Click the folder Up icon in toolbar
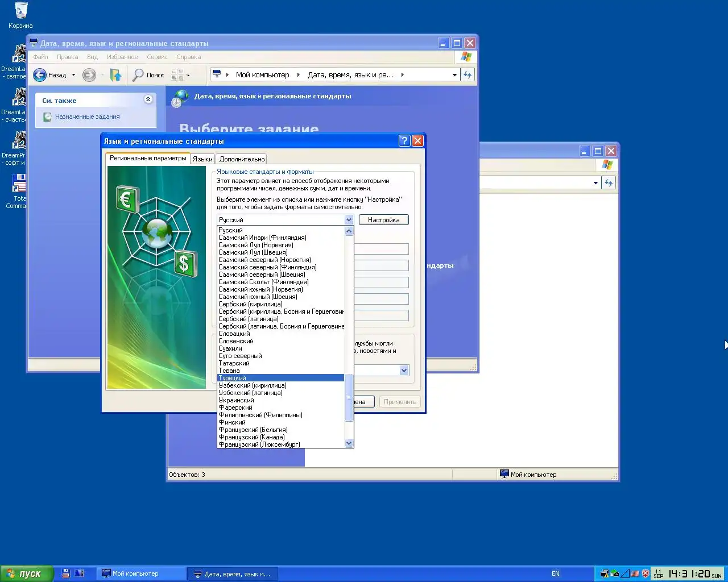 click(x=115, y=75)
